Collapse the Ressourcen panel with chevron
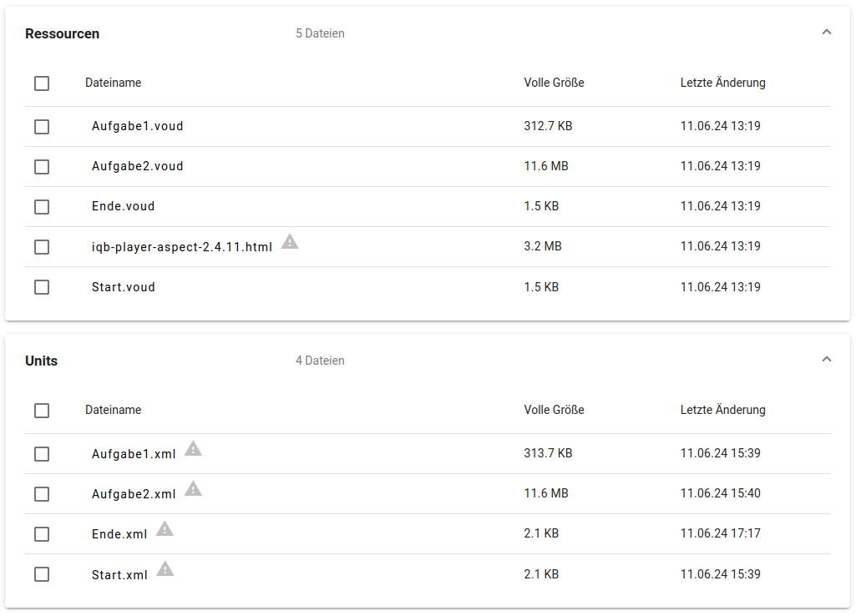856x616 pixels. [827, 33]
